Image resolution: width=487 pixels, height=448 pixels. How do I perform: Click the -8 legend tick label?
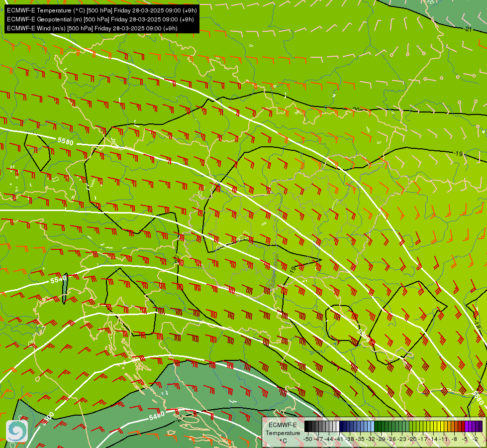click(454, 439)
